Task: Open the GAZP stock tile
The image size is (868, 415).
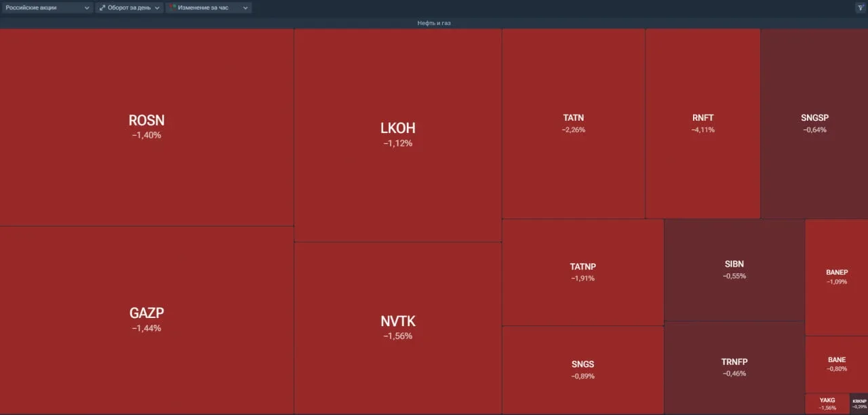Action: 146,319
